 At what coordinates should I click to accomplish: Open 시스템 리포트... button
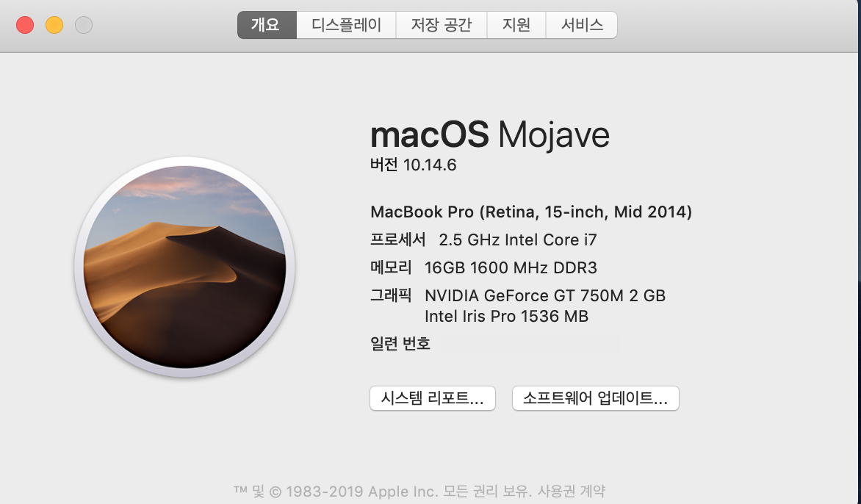433,398
